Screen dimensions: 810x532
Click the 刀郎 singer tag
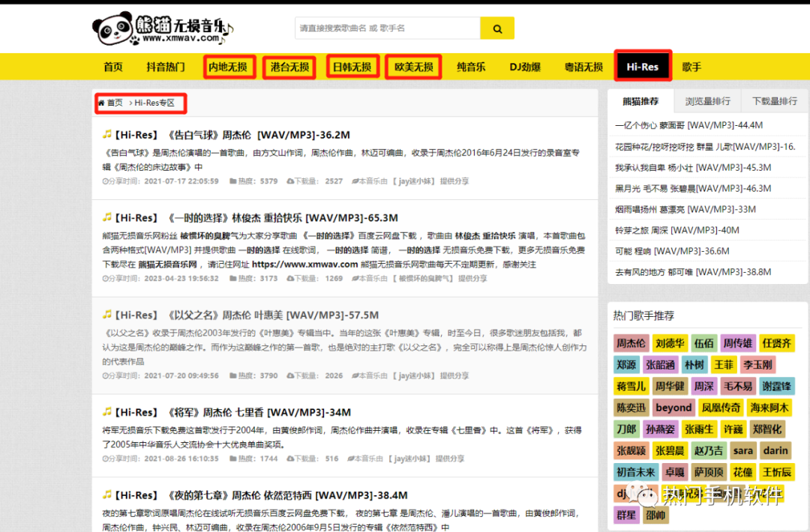coord(626,429)
